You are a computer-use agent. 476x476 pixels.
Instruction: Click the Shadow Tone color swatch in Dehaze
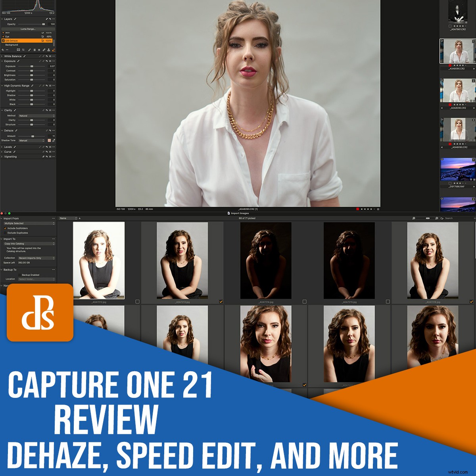(49, 140)
